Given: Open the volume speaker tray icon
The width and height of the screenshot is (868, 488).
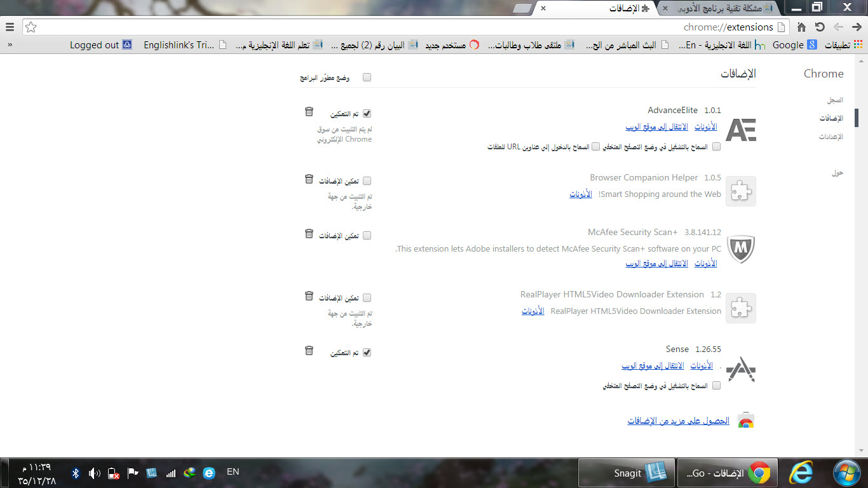Looking at the screenshot, I should click(x=95, y=473).
